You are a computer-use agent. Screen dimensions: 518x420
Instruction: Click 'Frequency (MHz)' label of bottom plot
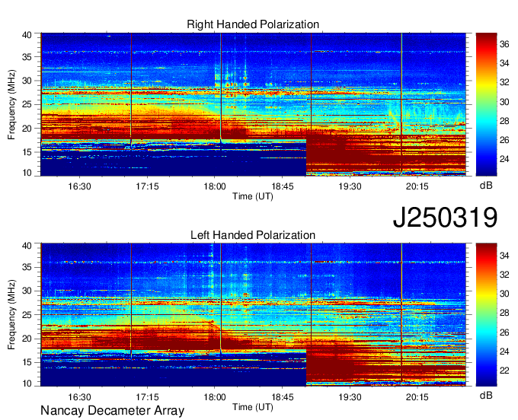11,315
